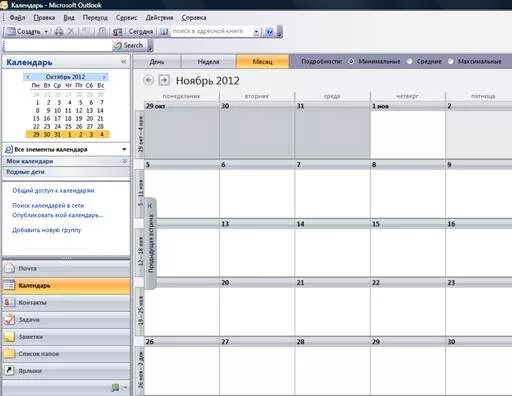Click the blue help icon in toolbar
The image size is (512, 396).
(270, 32)
